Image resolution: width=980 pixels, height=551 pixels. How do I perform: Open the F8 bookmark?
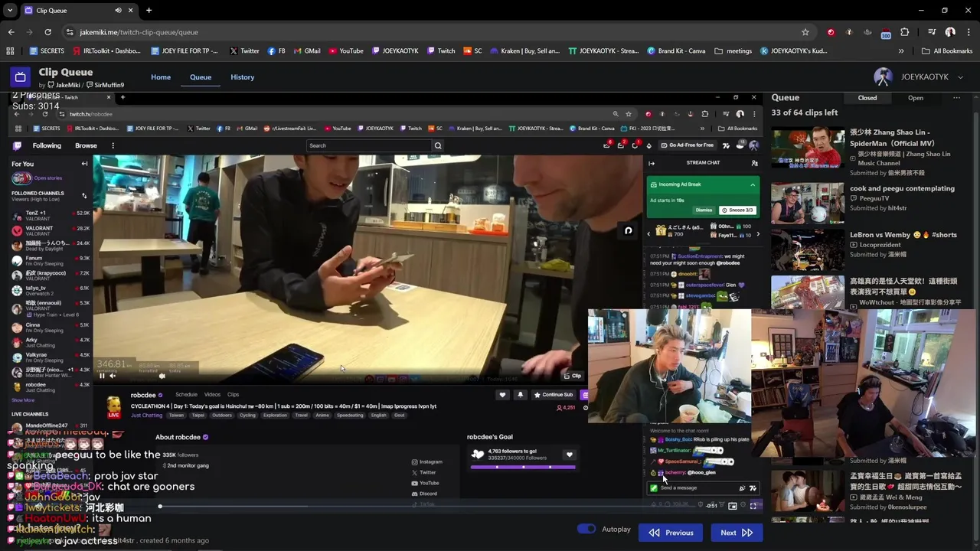[x=276, y=51]
